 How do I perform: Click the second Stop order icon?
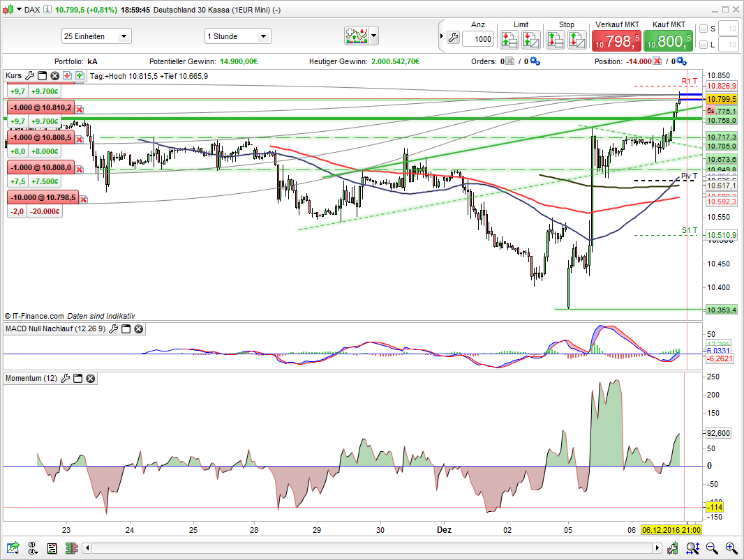click(577, 40)
